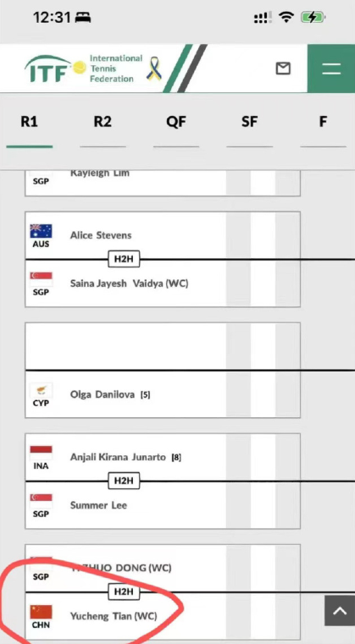The image size is (355, 644).
Task: Open the hamburger menu icon
Action: [331, 69]
